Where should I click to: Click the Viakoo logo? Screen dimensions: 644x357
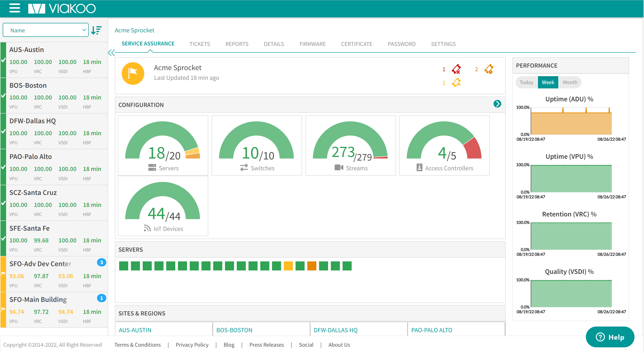pos(62,8)
